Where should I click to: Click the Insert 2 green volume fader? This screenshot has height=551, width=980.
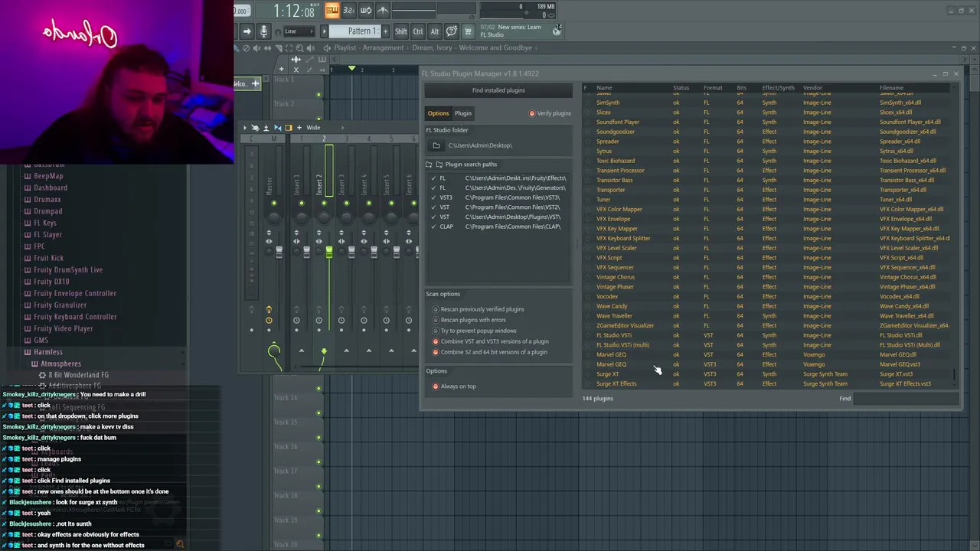328,253
